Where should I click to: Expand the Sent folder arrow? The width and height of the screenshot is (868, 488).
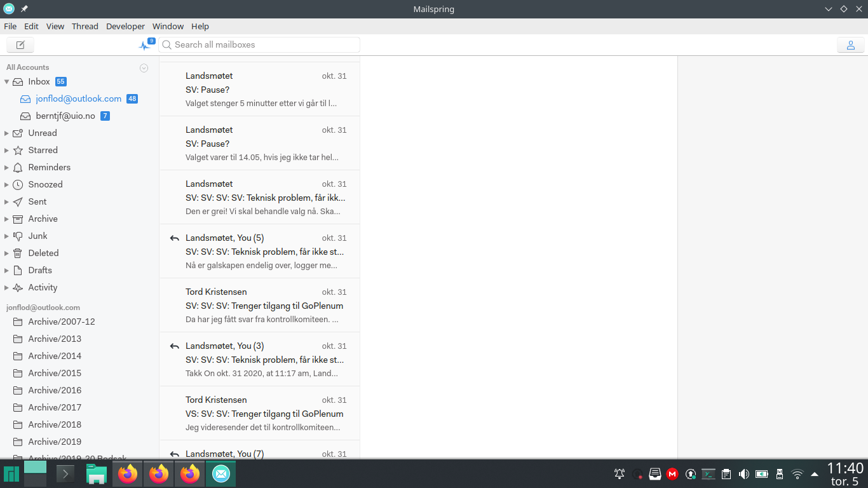(6, 201)
